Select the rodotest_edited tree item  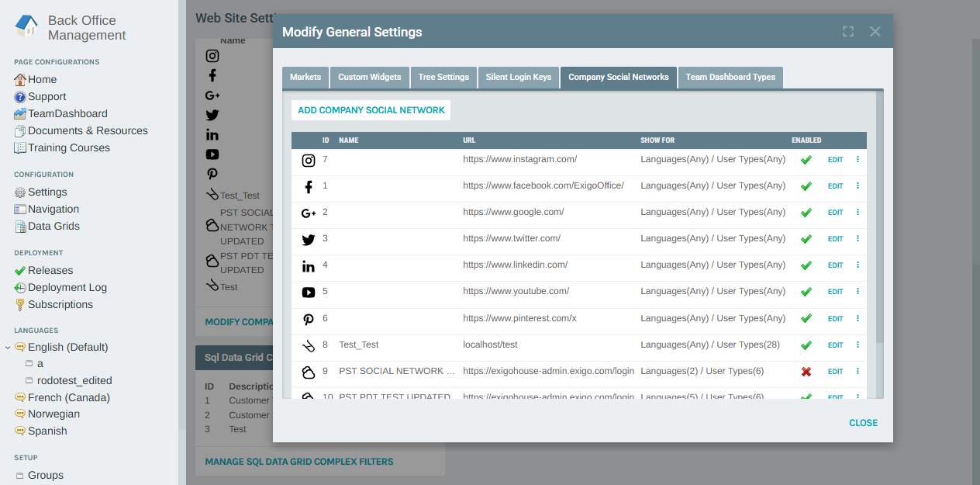click(74, 380)
